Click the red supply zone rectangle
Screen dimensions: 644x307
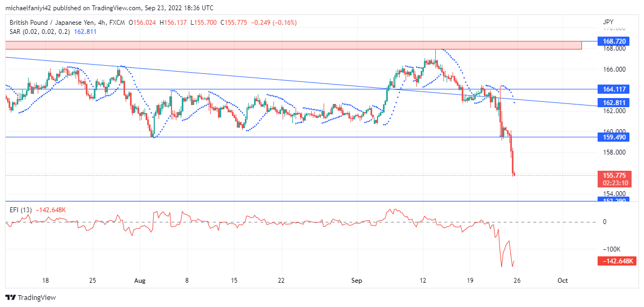(x=293, y=45)
